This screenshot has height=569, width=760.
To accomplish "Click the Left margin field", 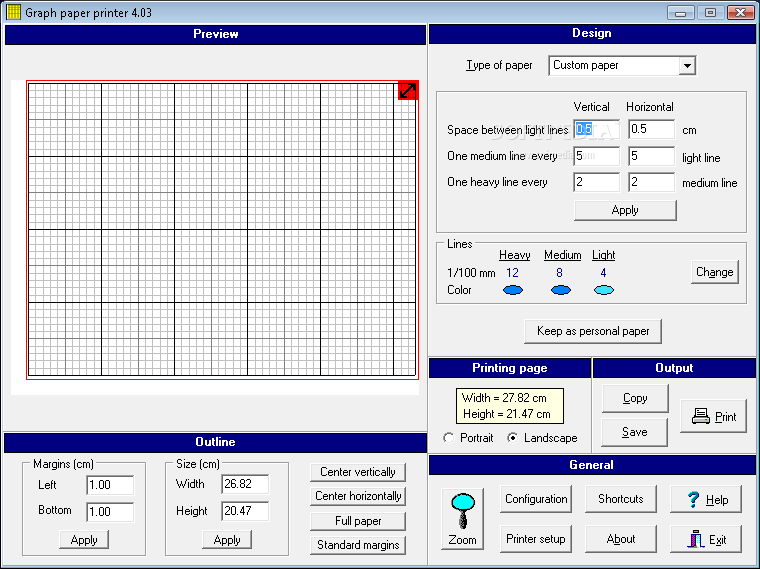I will point(110,485).
